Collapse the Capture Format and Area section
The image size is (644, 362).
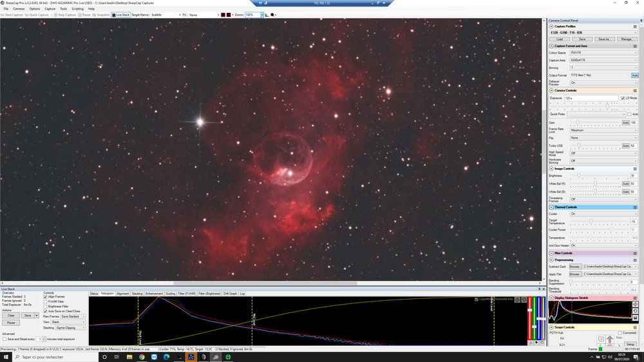(x=551, y=46)
